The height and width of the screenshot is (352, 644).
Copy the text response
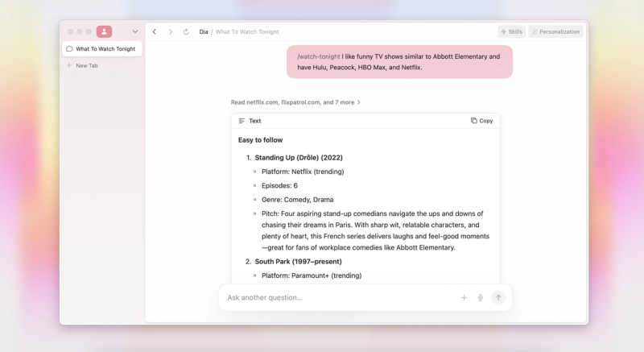coord(481,121)
